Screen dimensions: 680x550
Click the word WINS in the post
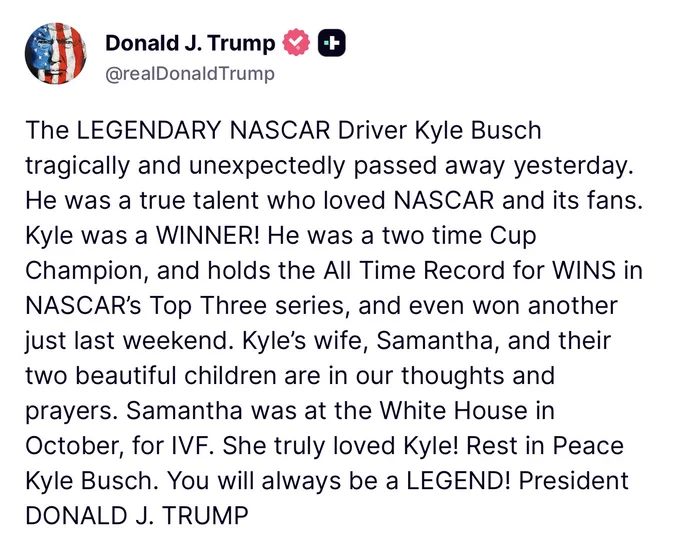[x=584, y=271]
